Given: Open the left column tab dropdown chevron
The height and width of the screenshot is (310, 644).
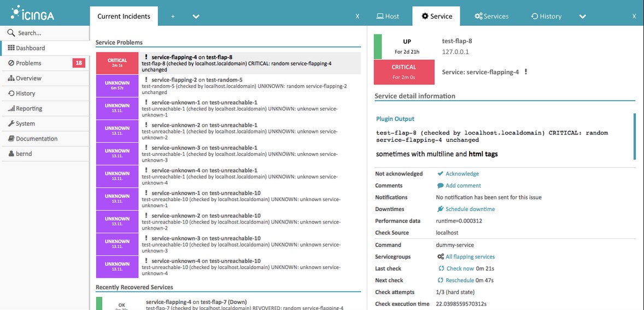Looking at the screenshot, I should click(196, 16).
